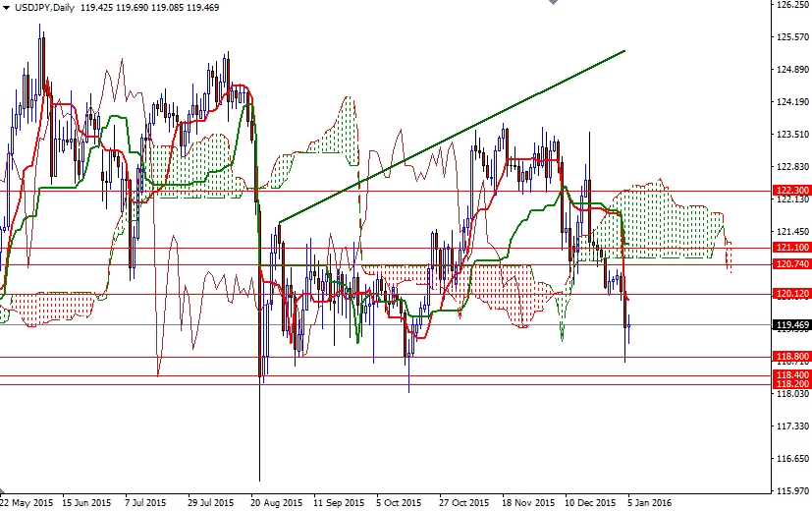This screenshot has width=812, height=511.
Task: Click the 5 Jan 2016 date label
Action: (x=650, y=503)
